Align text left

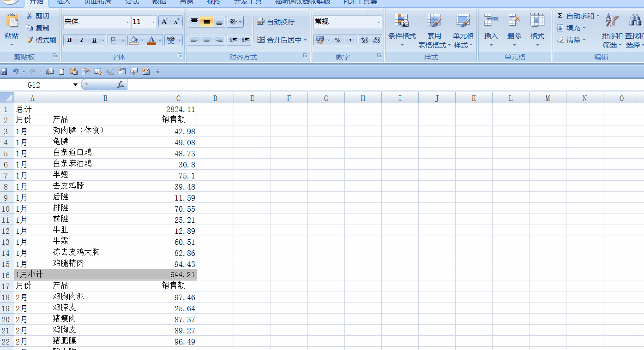tap(194, 40)
